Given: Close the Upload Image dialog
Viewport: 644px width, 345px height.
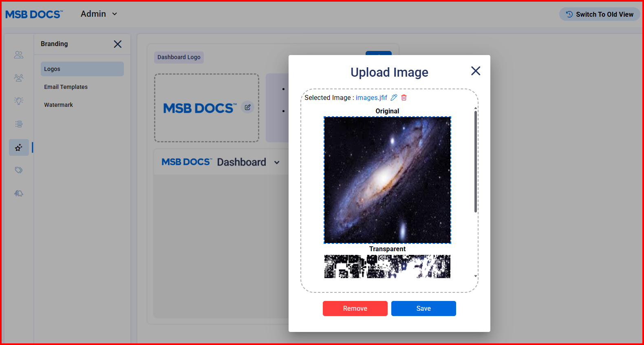Looking at the screenshot, I should coord(475,71).
